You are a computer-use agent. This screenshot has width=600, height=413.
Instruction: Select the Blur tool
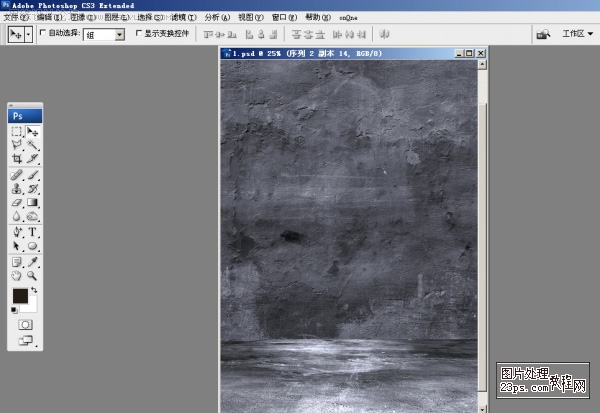(x=16, y=216)
